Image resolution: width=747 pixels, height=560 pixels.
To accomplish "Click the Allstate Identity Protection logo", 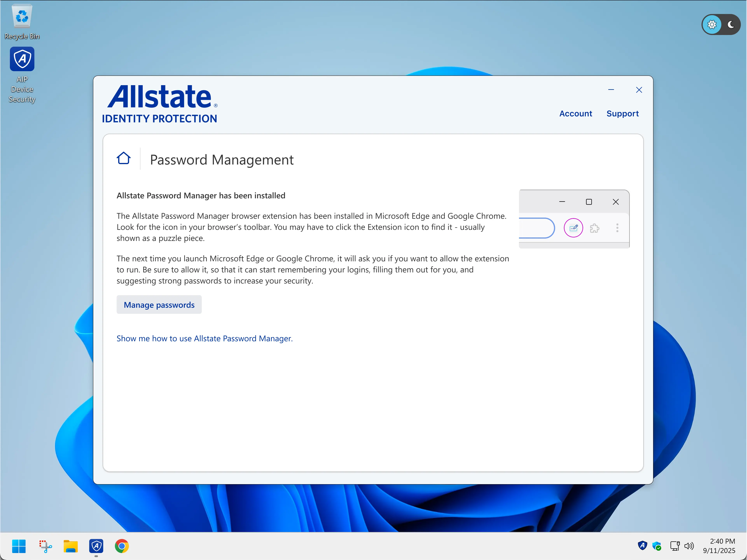I will [x=160, y=104].
